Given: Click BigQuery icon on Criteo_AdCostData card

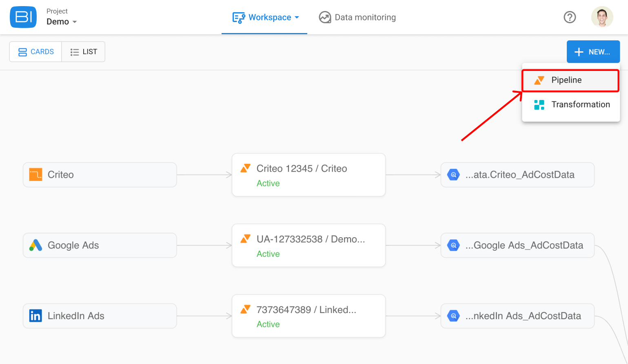Looking at the screenshot, I should click(x=453, y=174).
